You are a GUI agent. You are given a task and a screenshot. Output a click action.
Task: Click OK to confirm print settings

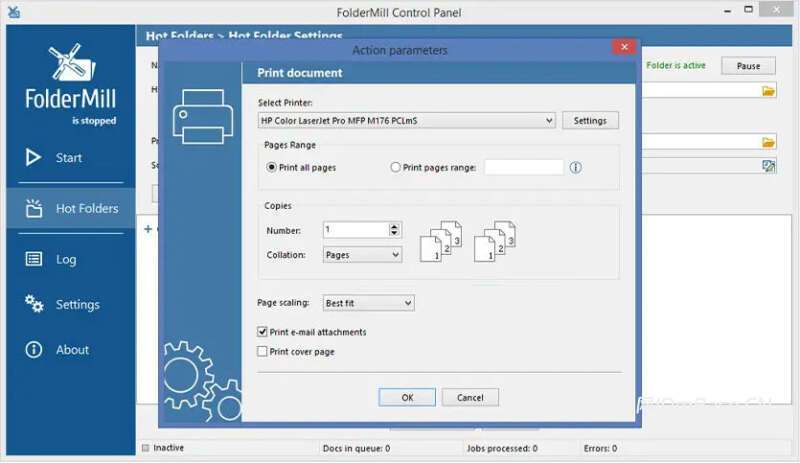coord(407,398)
